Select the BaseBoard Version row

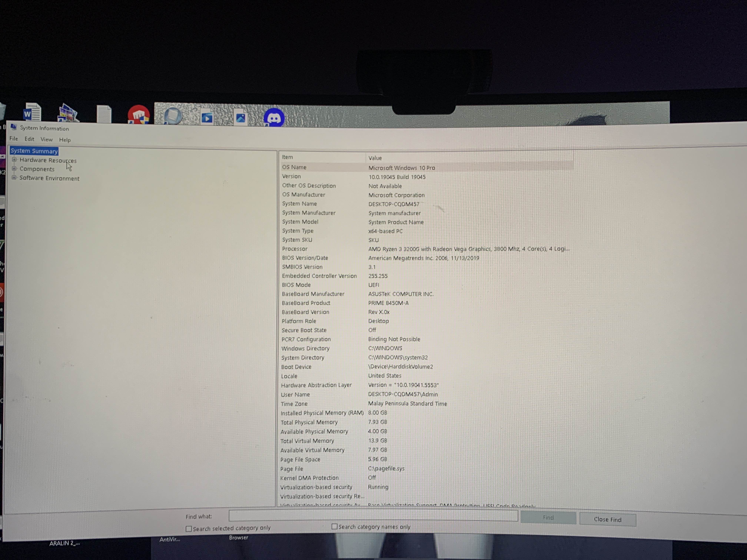tap(427, 312)
